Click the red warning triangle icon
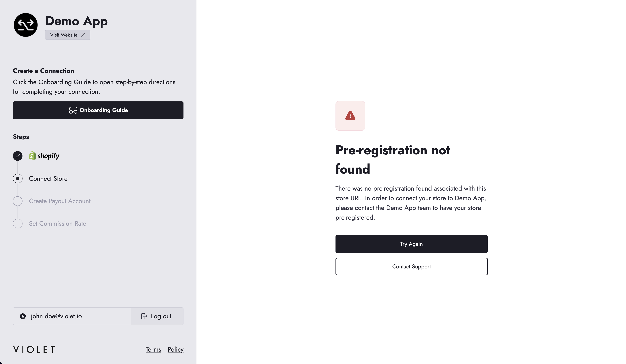 pos(350,116)
